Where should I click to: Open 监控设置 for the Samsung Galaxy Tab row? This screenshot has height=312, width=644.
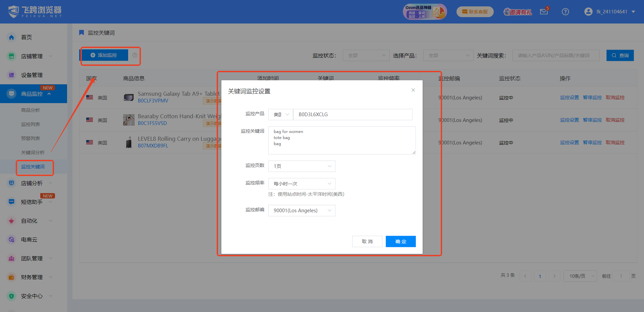569,97
